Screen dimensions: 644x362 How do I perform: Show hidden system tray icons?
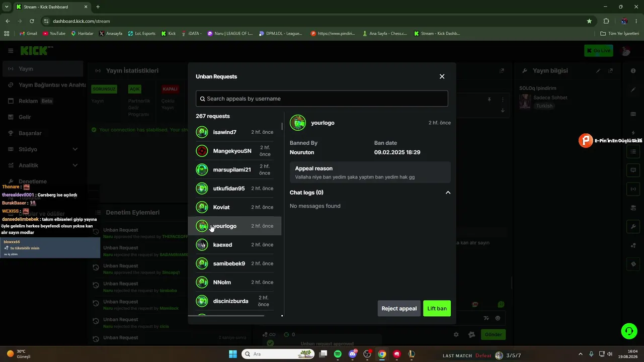click(x=580, y=354)
